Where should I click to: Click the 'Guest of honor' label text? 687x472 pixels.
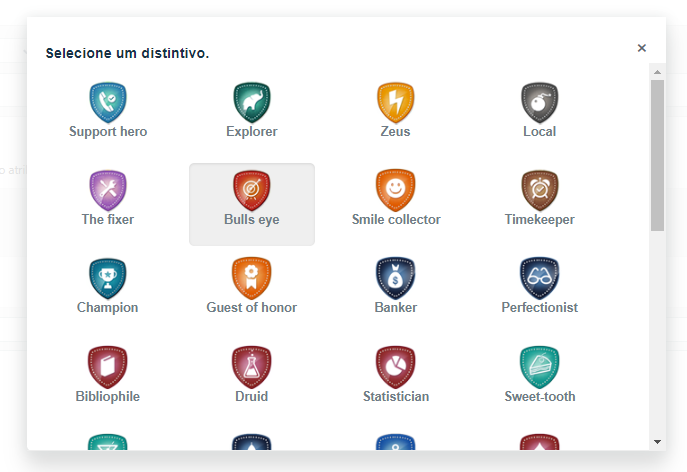point(251,307)
